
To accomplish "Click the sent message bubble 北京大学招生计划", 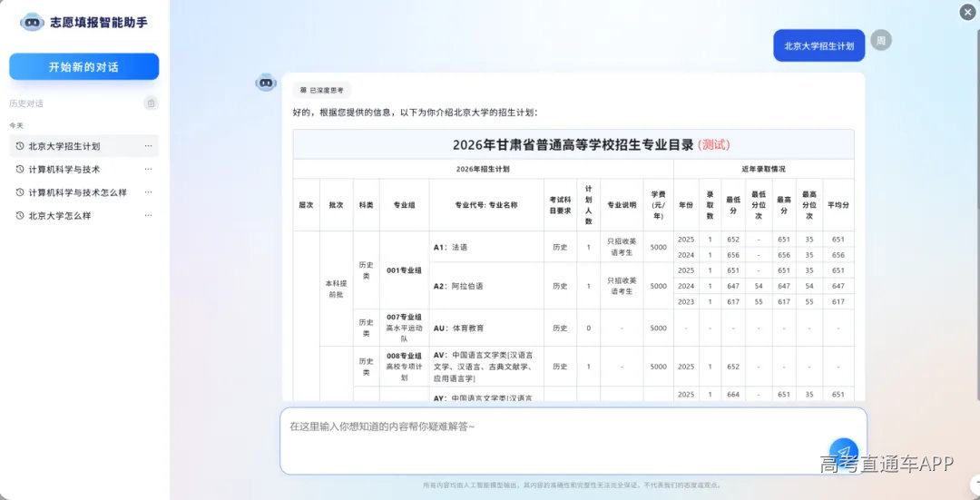I will pyautogui.click(x=818, y=45).
